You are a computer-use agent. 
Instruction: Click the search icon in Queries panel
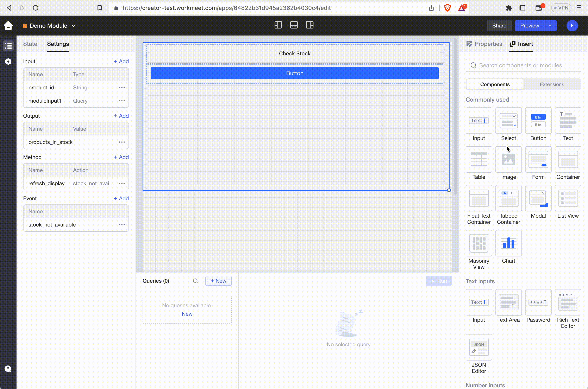pos(196,281)
